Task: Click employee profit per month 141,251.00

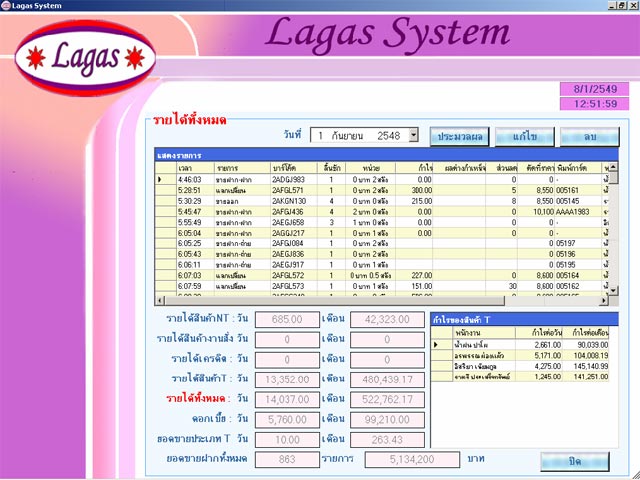Action: 586,376
